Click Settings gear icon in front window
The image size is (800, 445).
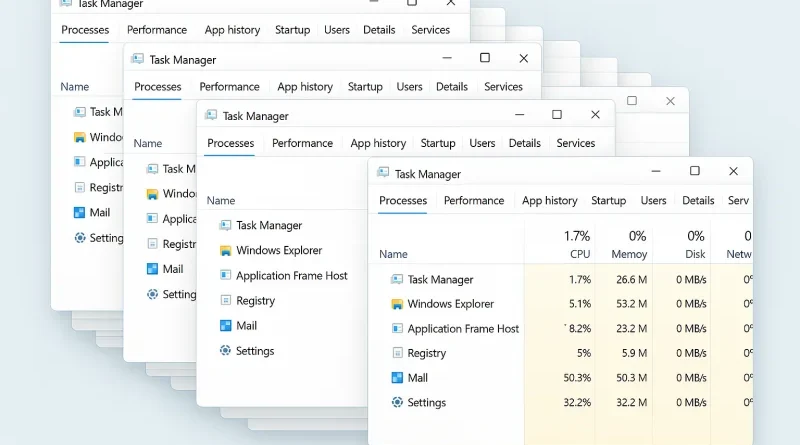click(x=397, y=402)
